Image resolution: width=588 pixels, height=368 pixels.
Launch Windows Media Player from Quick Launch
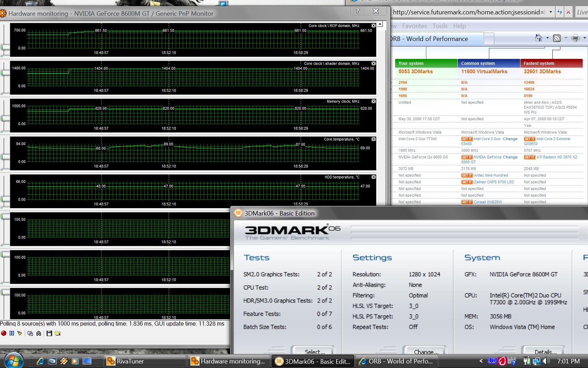[75, 361]
